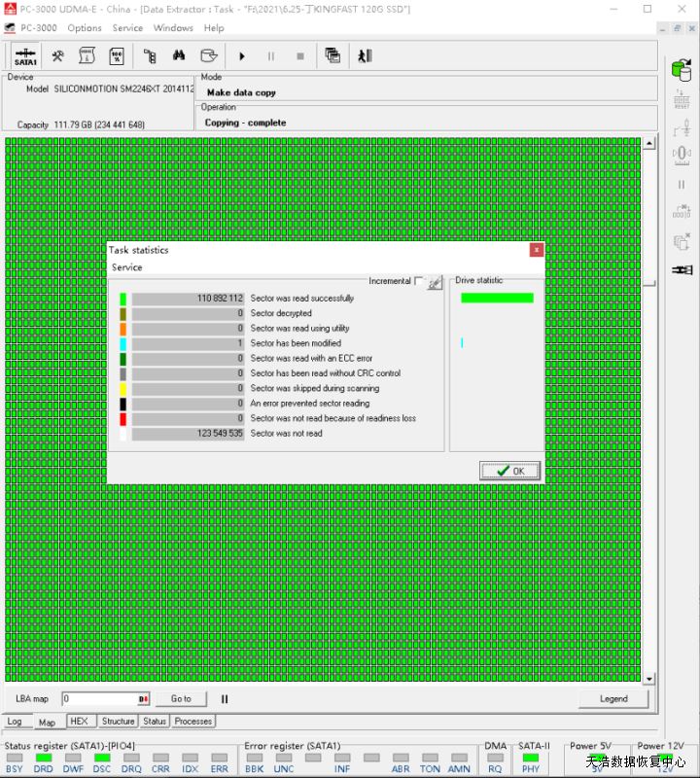
Task: Switch to the Processes tab
Action: coord(192,722)
